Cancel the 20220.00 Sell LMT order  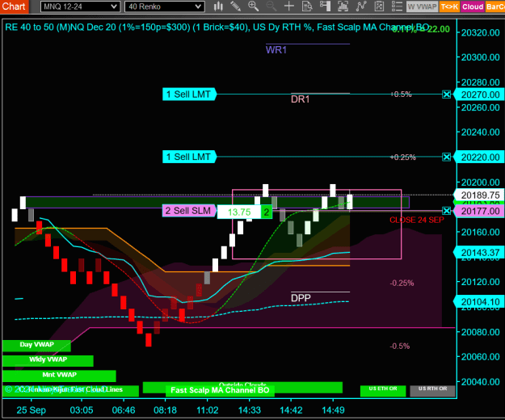tap(446, 157)
